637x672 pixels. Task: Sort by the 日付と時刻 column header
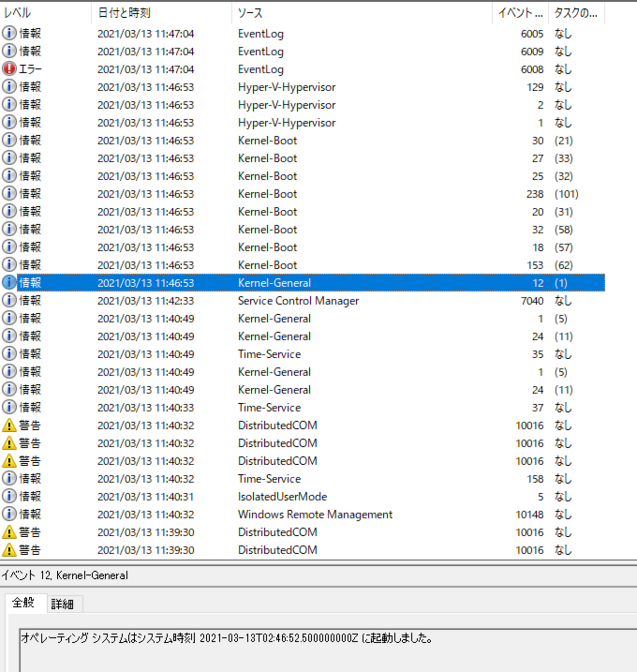162,13
